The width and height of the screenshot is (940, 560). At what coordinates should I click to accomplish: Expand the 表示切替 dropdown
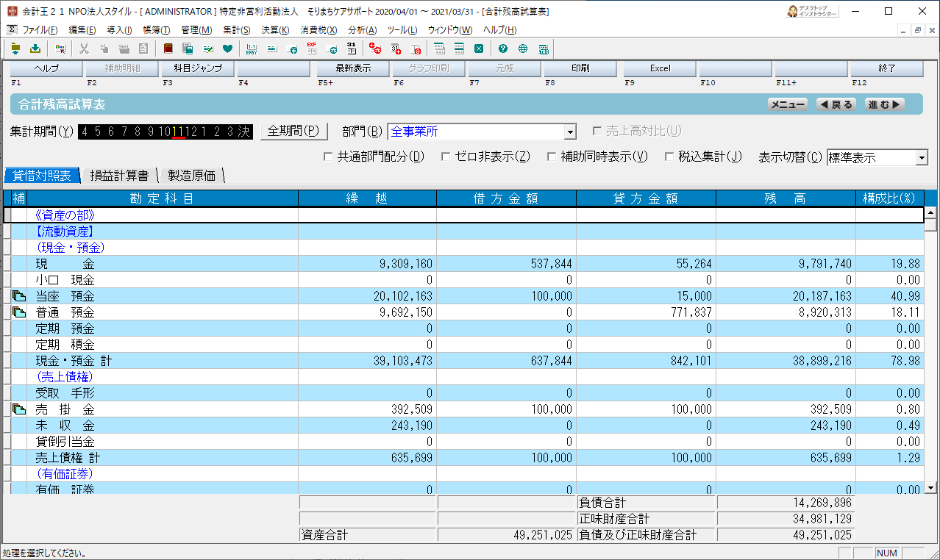(922, 157)
